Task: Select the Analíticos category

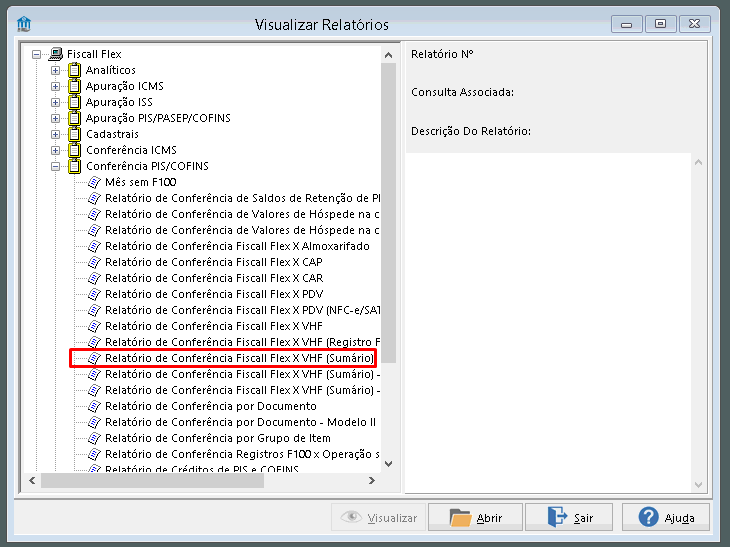Action: (x=110, y=70)
